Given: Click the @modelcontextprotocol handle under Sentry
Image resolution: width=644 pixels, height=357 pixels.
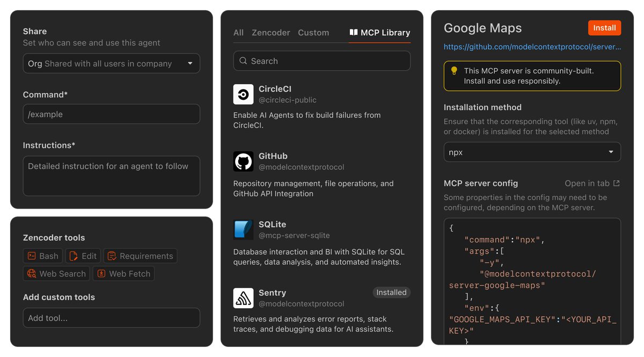Looking at the screenshot, I should [x=302, y=304].
